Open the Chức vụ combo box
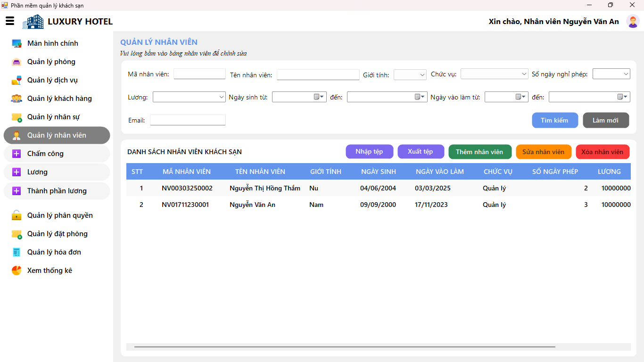This screenshot has height=362, width=644. pos(495,74)
